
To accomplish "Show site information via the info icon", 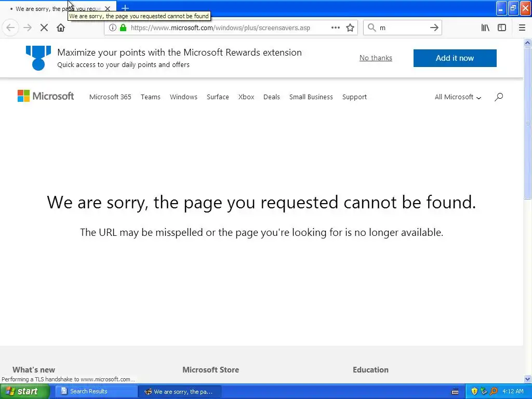I will click(x=113, y=28).
